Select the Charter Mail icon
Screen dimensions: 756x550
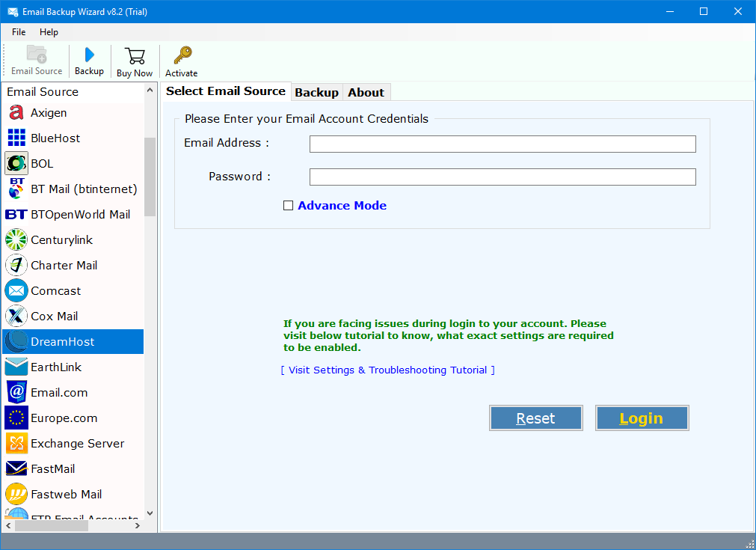(x=16, y=265)
